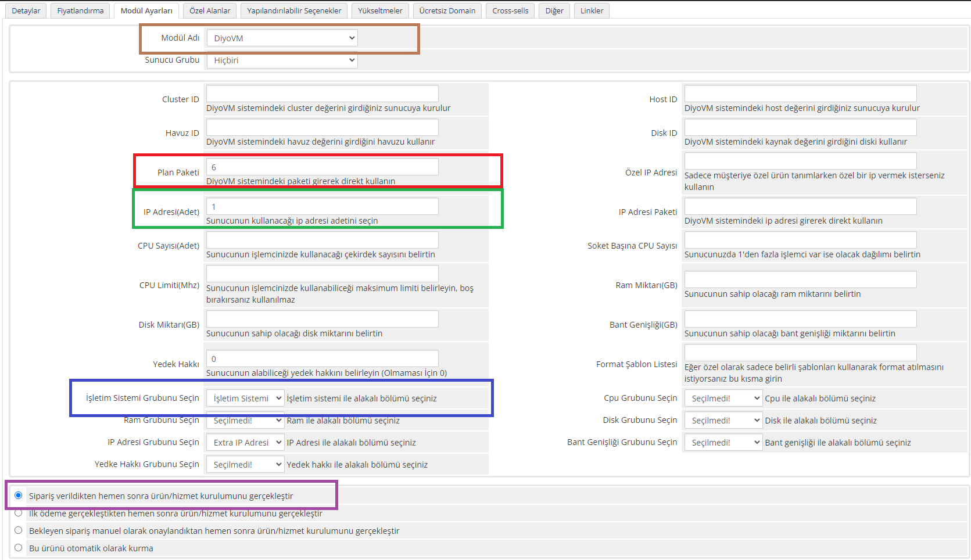Select install immediately after order radio
Viewport: 971px width, 560px height.
(18, 496)
